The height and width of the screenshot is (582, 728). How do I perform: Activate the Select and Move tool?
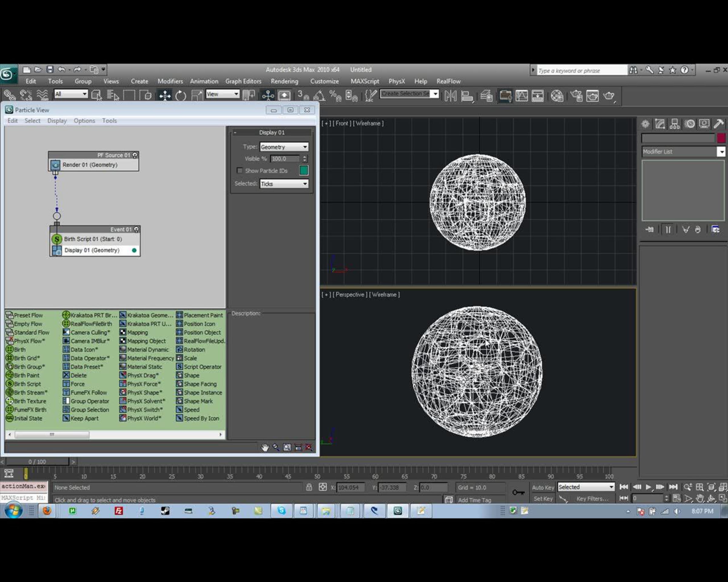click(165, 95)
